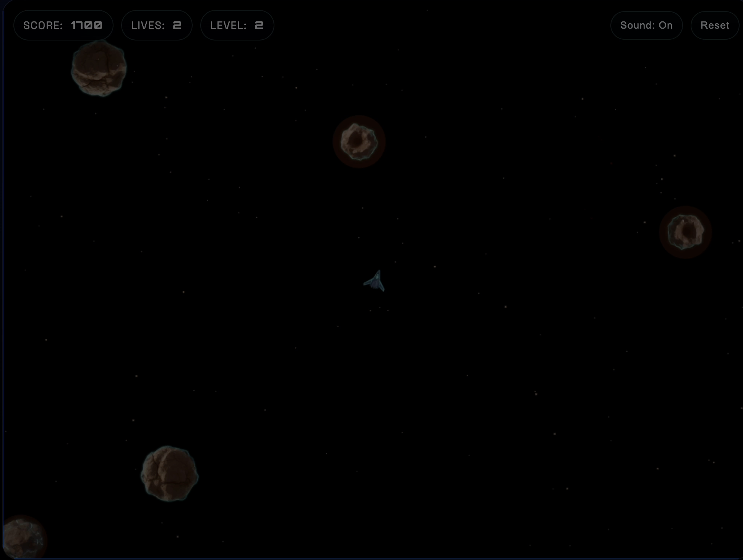The image size is (743, 560).
Task: Click the LIVES label text
Action: click(x=148, y=26)
